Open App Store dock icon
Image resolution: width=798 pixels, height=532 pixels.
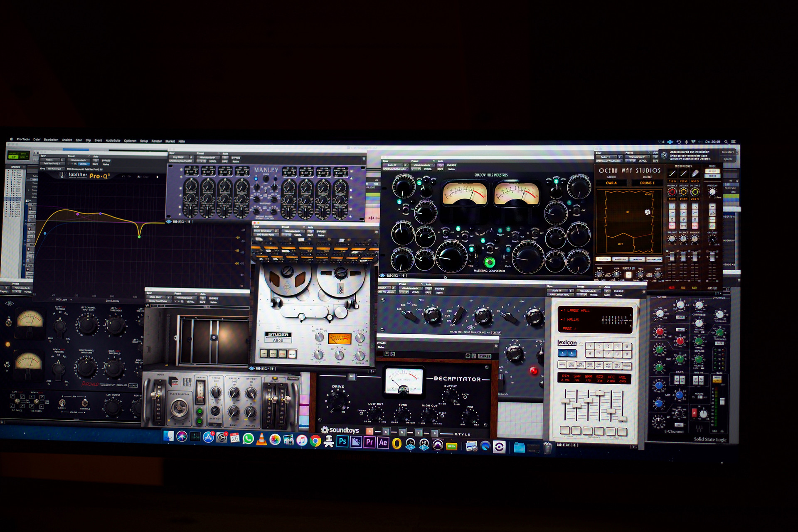pyautogui.click(x=208, y=437)
